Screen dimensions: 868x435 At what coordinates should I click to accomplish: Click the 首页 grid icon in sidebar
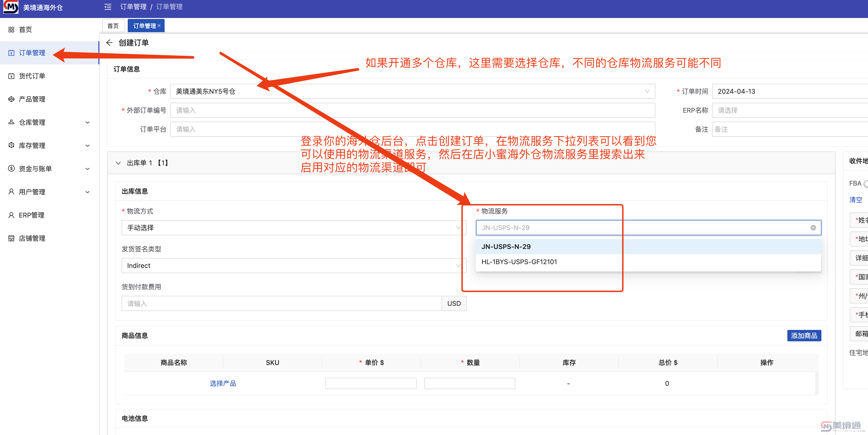(x=11, y=30)
